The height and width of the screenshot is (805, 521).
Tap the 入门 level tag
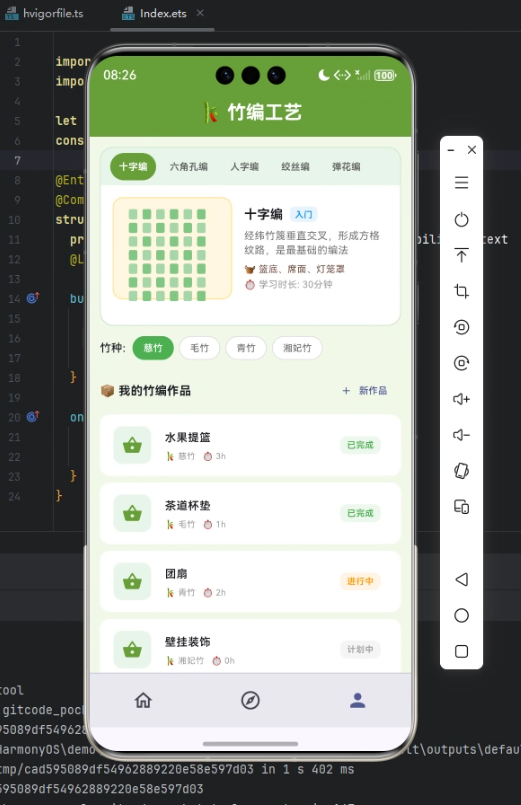coord(303,214)
